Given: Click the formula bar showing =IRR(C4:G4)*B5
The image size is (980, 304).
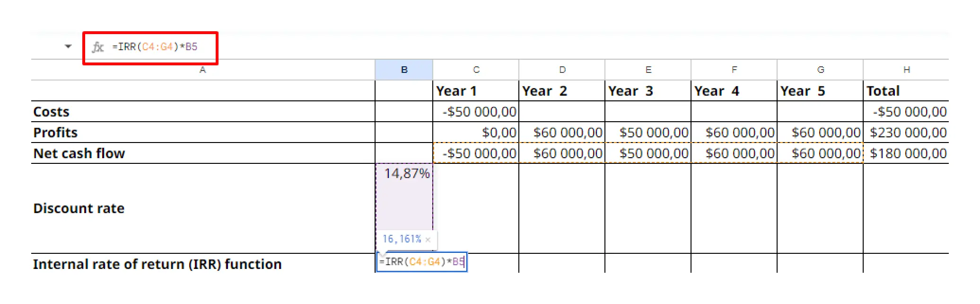Looking at the screenshot, I should [155, 47].
